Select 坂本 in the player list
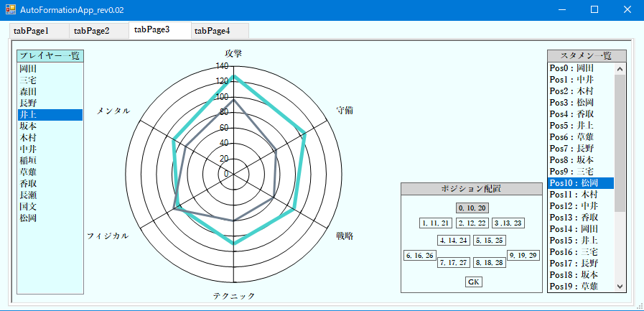This screenshot has height=311, width=644. tap(50, 126)
